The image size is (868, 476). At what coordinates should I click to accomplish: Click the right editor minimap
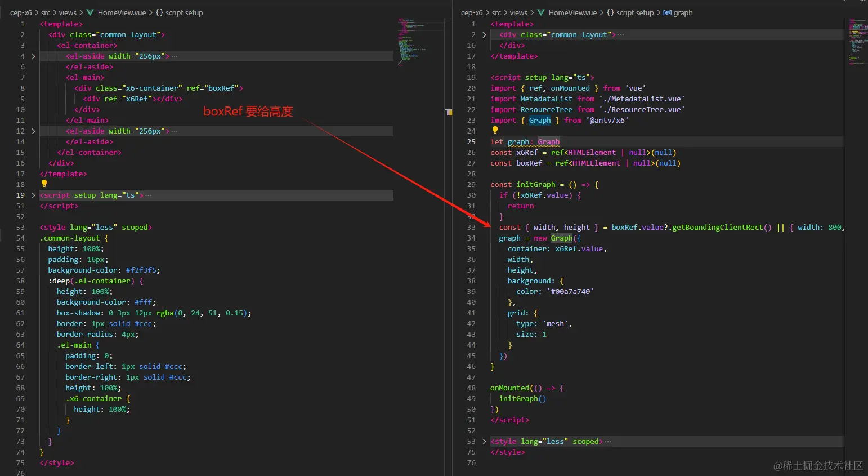(x=858, y=41)
